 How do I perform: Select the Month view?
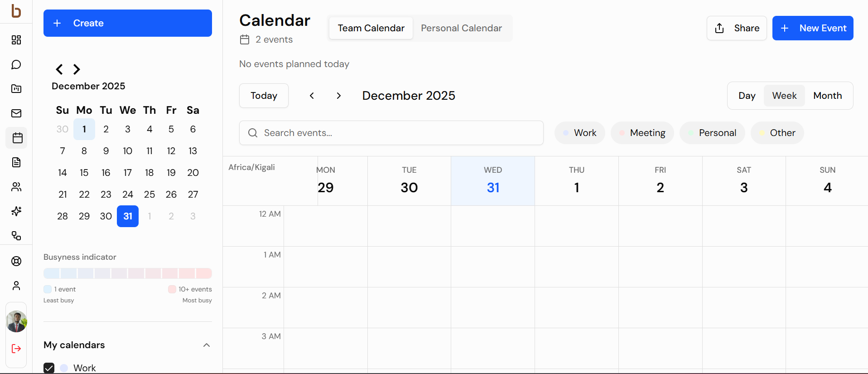point(827,96)
